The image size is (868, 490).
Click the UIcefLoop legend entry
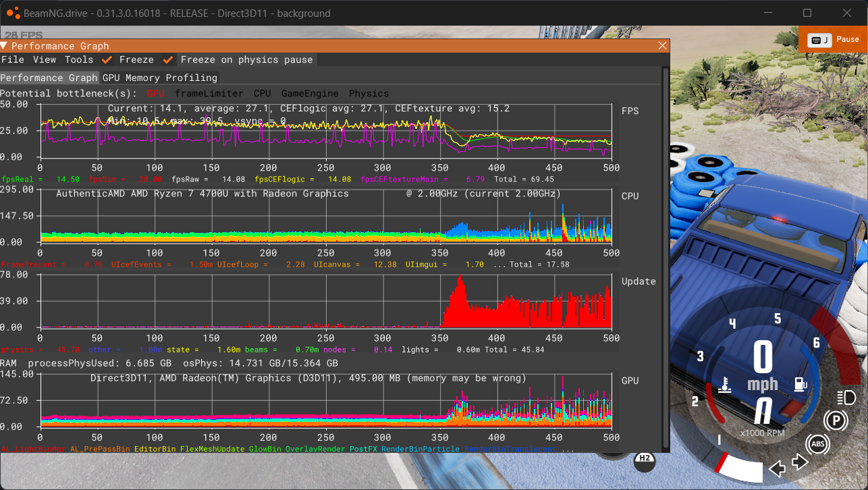click(x=261, y=265)
